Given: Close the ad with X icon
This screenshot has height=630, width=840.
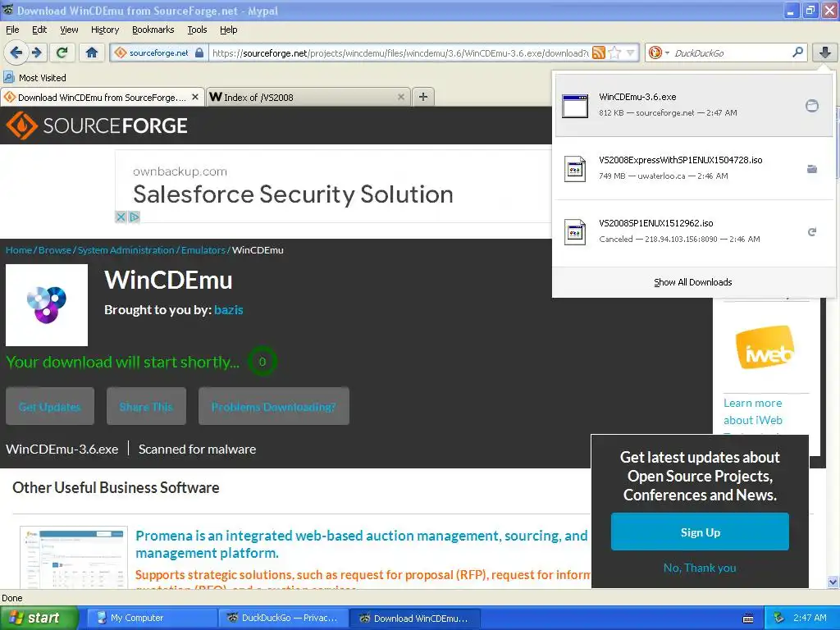Looking at the screenshot, I should click(121, 217).
